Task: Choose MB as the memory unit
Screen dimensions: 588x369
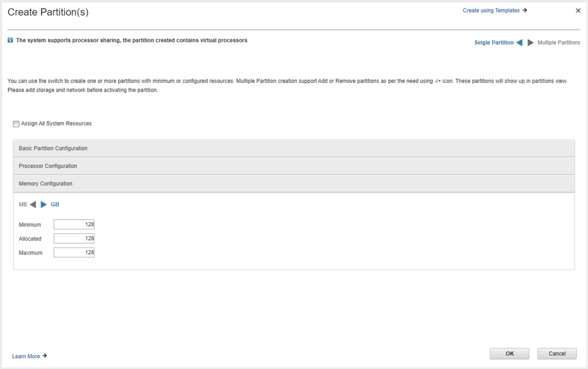Action: pos(23,204)
